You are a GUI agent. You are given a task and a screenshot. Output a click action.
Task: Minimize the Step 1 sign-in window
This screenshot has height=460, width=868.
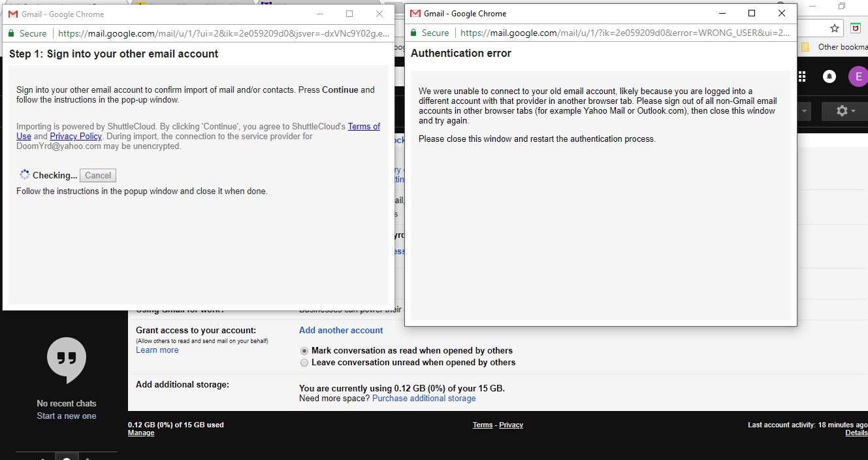coord(319,14)
